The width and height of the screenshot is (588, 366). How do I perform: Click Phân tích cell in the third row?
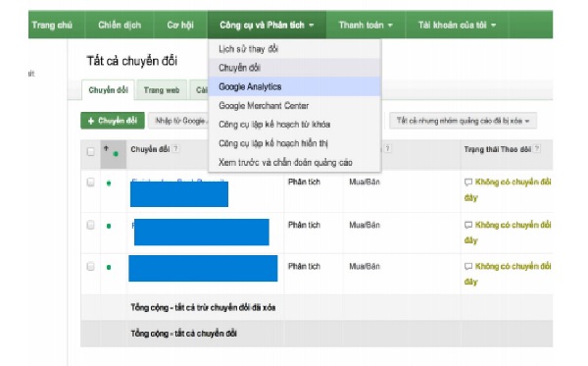[304, 266]
